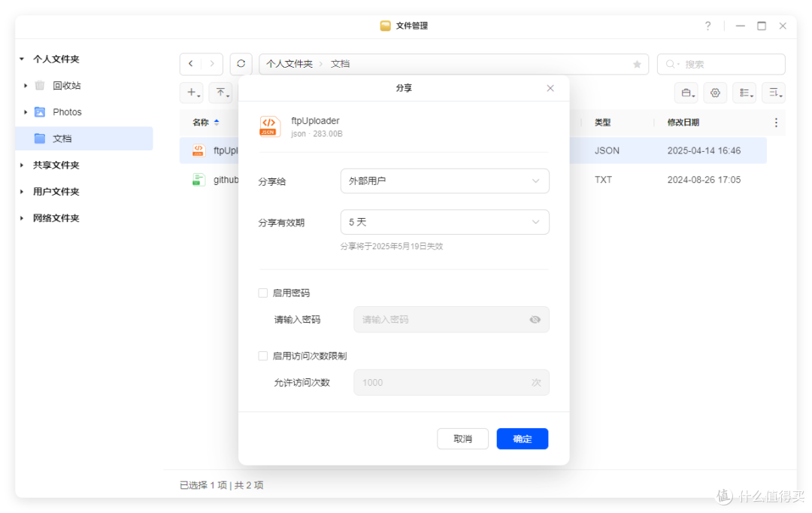Expand the 回收站 tree node
The image size is (812, 513).
[26, 86]
